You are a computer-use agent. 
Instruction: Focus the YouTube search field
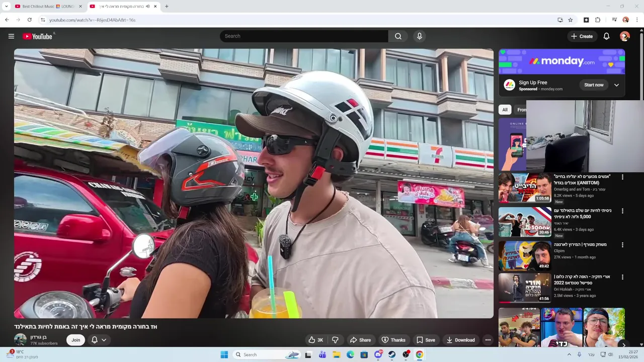[304, 36]
